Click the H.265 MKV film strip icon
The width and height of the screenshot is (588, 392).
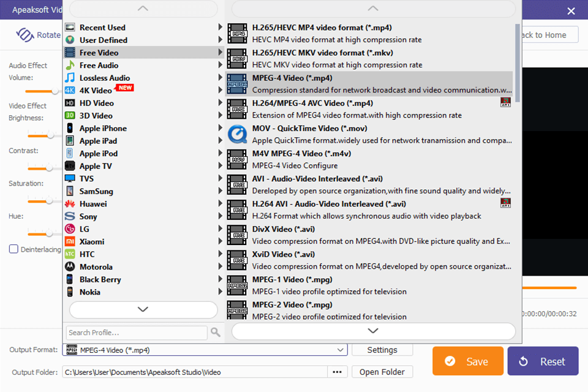[238, 59]
